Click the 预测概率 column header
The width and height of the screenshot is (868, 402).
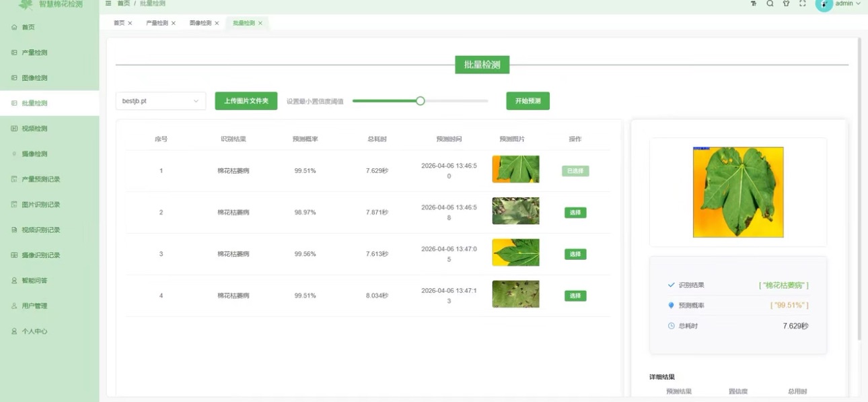pyautogui.click(x=305, y=139)
